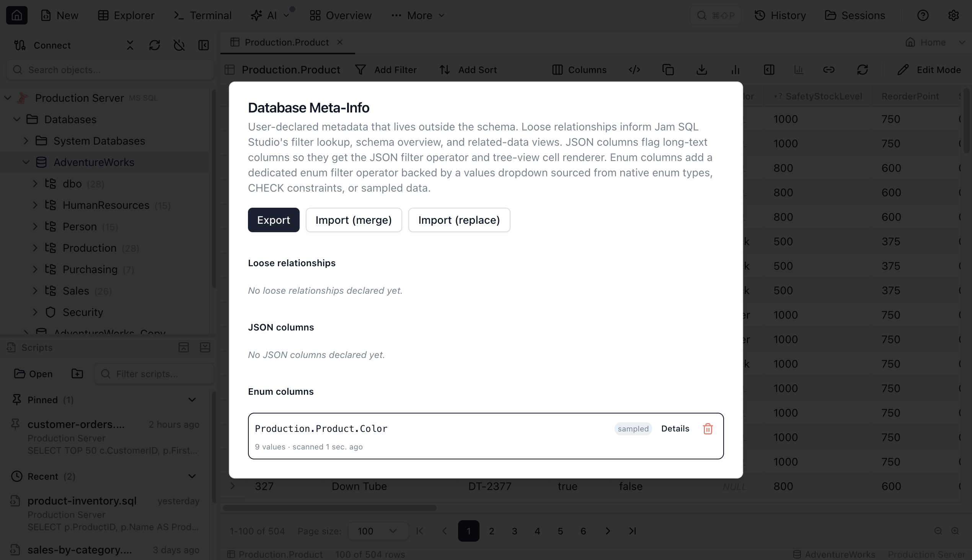Expand System Databases folder
Screen dimensions: 972x560
pyautogui.click(x=26, y=141)
